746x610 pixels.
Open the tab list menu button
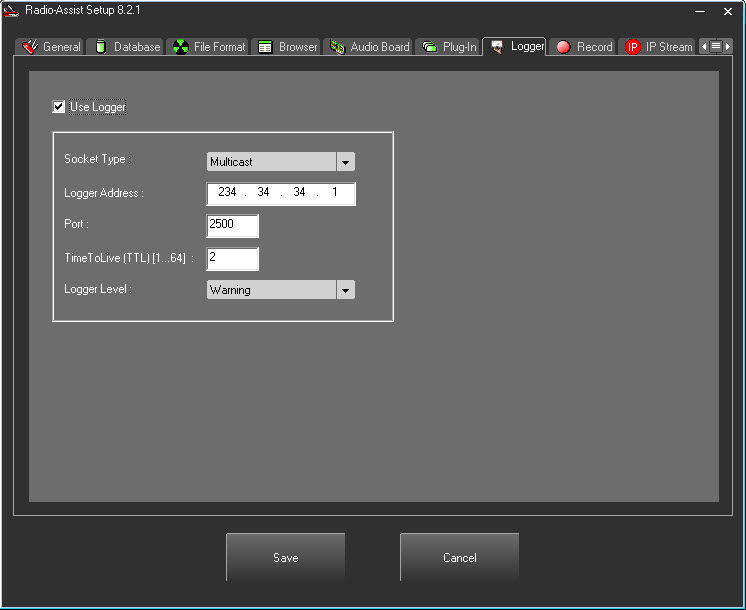[x=716, y=46]
